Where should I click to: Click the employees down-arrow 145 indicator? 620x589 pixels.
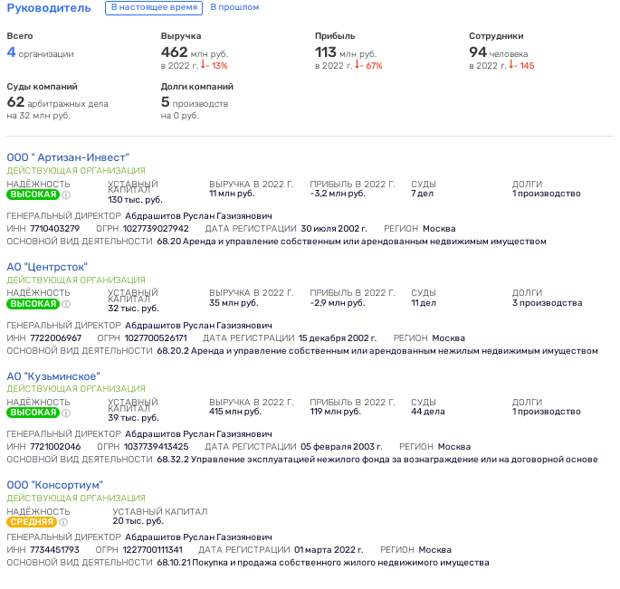[x=522, y=66]
